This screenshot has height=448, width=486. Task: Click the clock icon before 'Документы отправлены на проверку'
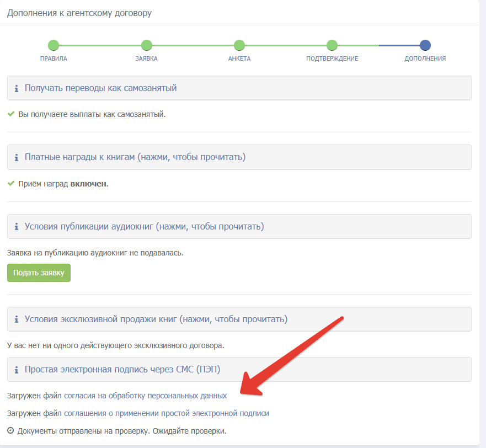tap(10, 431)
